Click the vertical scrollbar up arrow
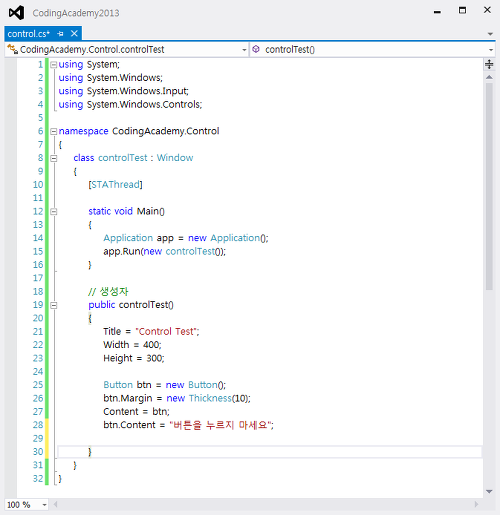Screen dimensions: 500x515 pos(489,77)
